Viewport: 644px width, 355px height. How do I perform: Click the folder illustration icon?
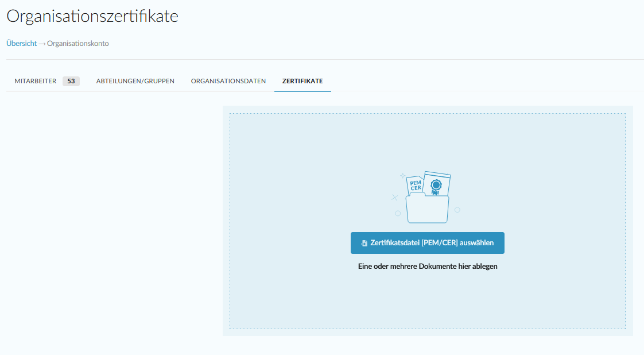coord(427,209)
